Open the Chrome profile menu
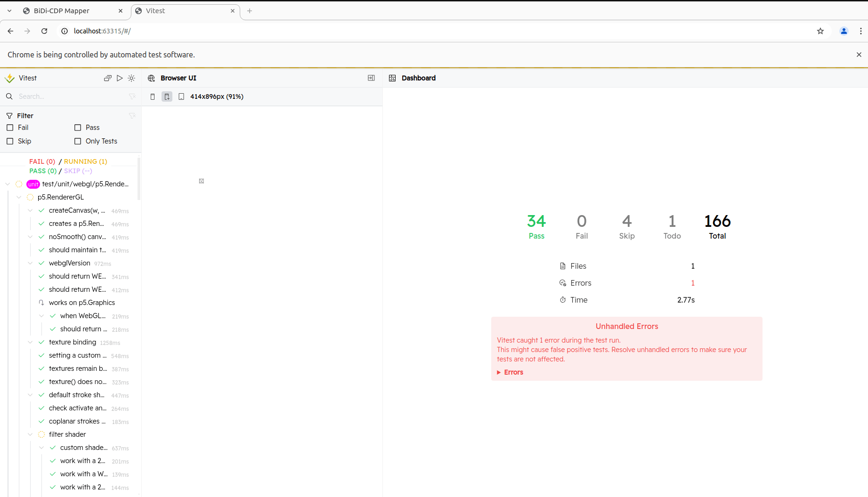 [x=844, y=31]
